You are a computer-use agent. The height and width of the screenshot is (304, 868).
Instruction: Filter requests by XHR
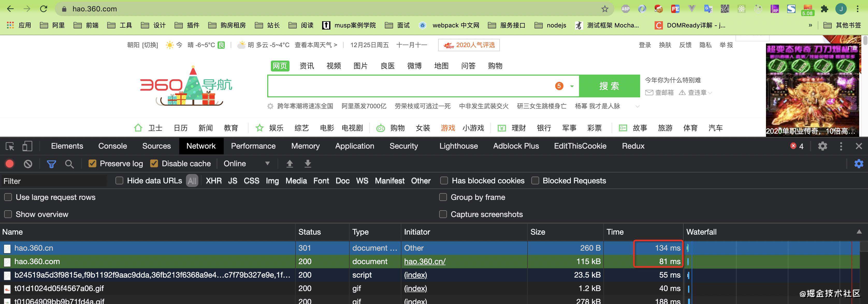point(214,181)
